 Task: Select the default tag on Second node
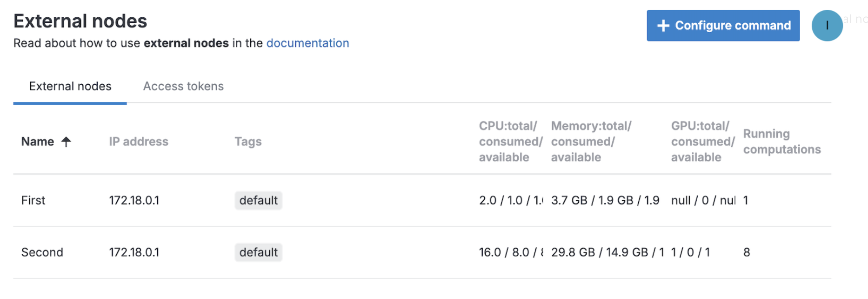click(258, 252)
